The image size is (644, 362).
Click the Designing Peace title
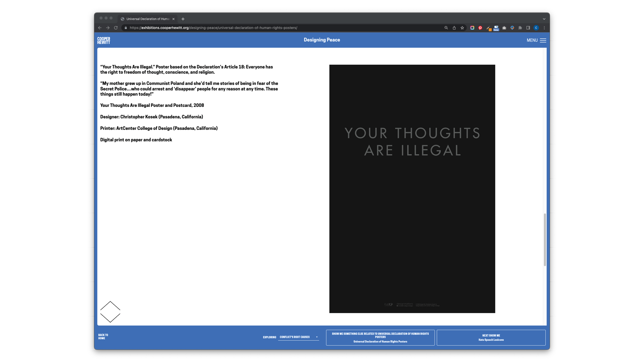pos(322,40)
